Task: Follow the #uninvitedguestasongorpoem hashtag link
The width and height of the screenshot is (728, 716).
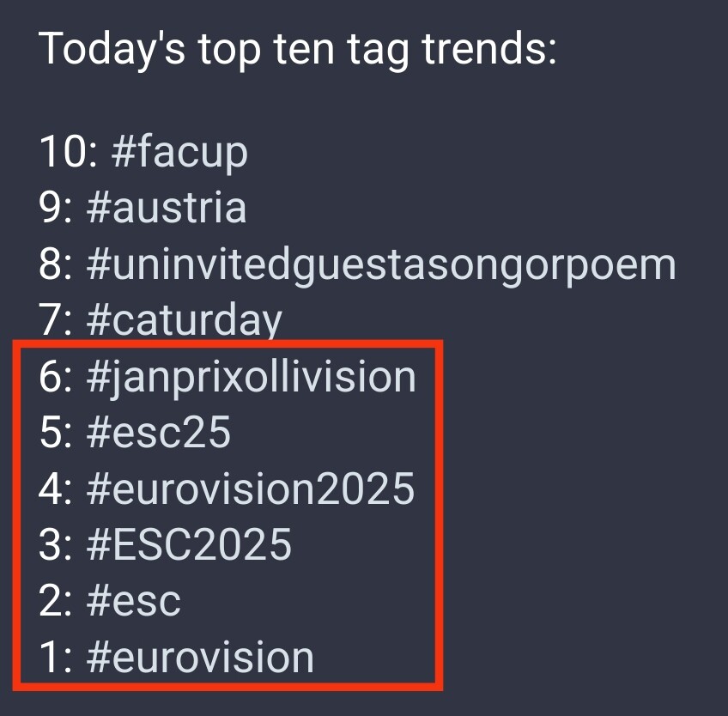Action: pos(381,265)
